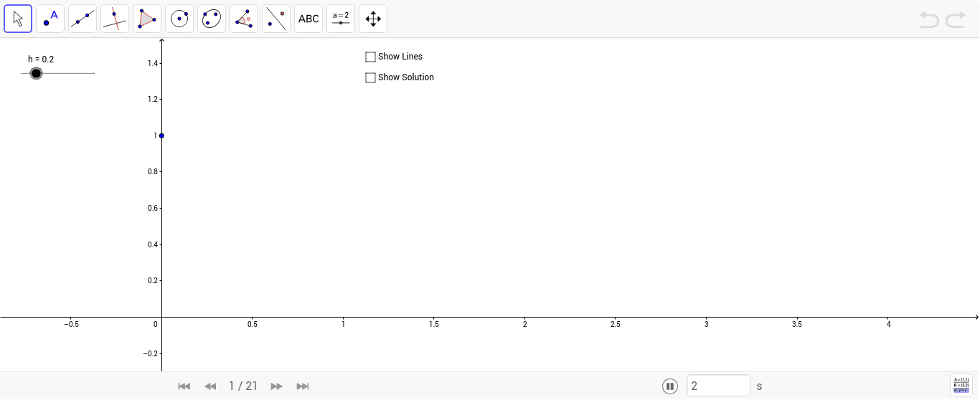Jump to last construction step

[x=303, y=386]
